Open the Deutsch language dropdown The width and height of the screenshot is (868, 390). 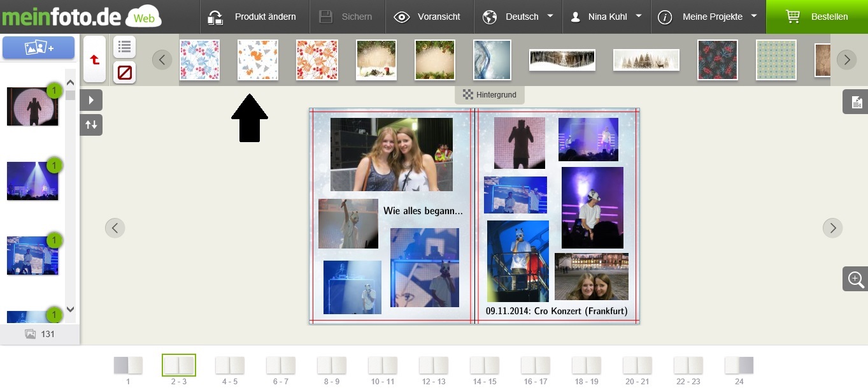click(x=518, y=17)
